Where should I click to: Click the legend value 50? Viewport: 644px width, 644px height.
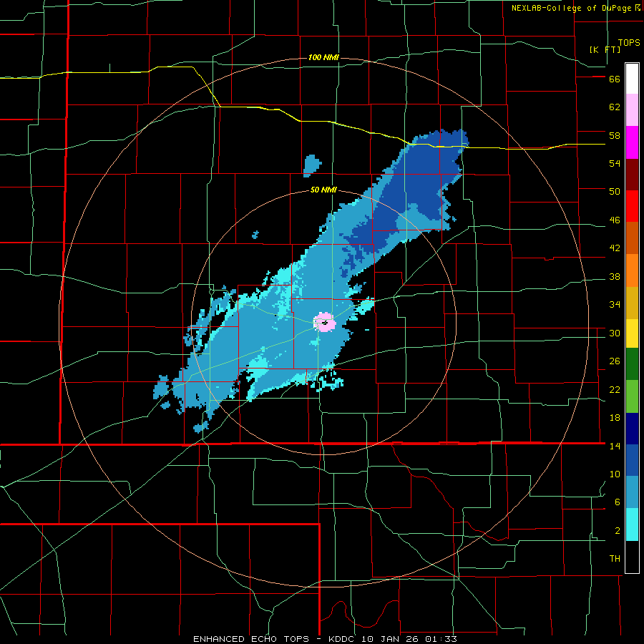point(615,192)
